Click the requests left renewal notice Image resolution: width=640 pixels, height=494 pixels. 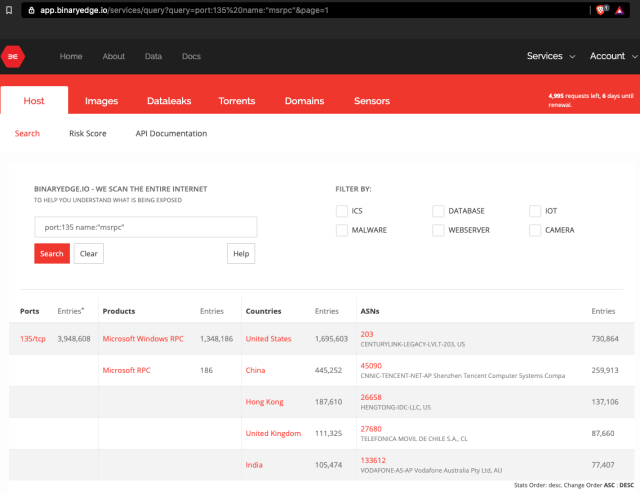click(x=591, y=100)
